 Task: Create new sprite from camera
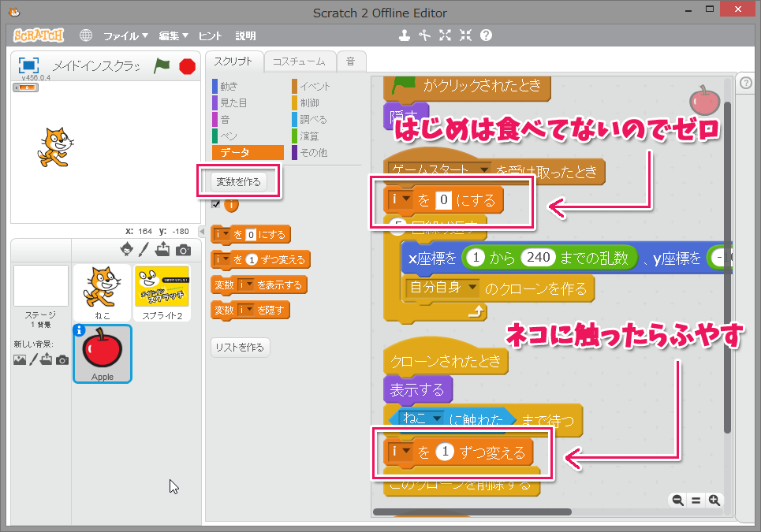[183, 251]
